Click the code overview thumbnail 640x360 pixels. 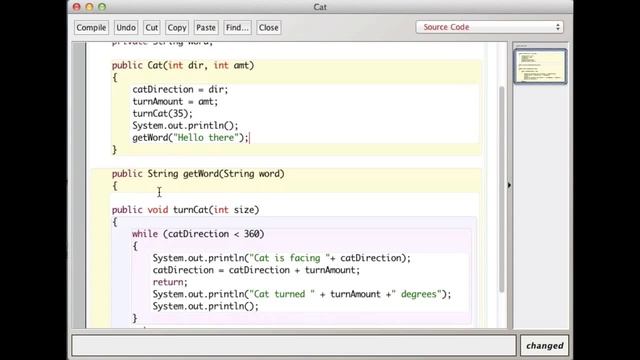point(540,66)
